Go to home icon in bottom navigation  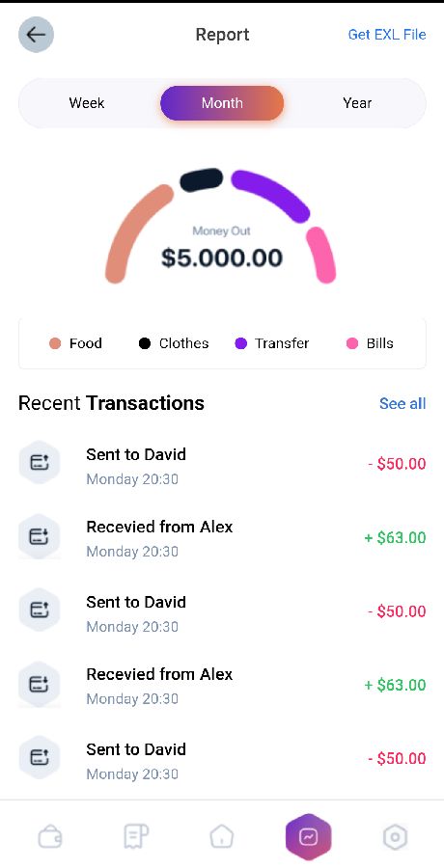click(x=221, y=836)
